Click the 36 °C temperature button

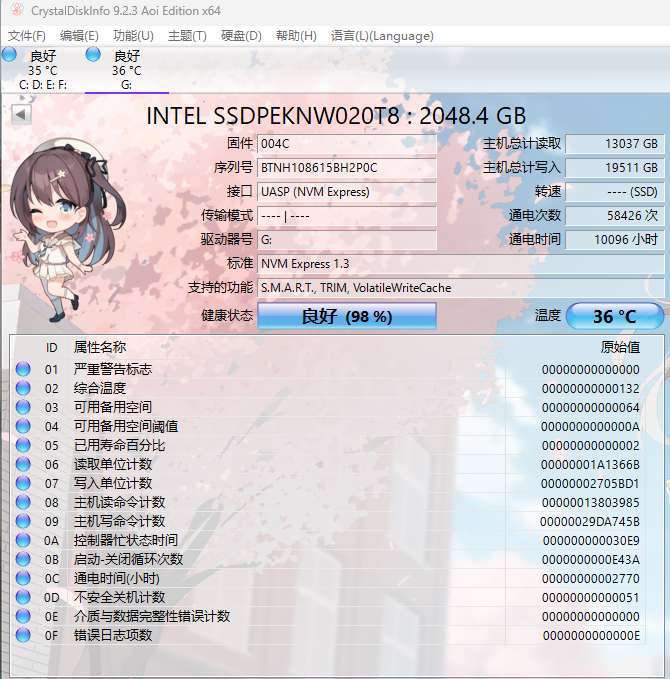point(615,316)
